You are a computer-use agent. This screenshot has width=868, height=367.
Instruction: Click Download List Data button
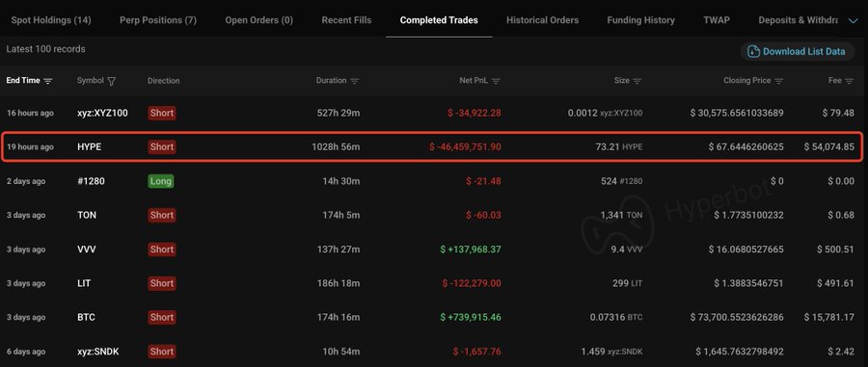(x=798, y=51)
